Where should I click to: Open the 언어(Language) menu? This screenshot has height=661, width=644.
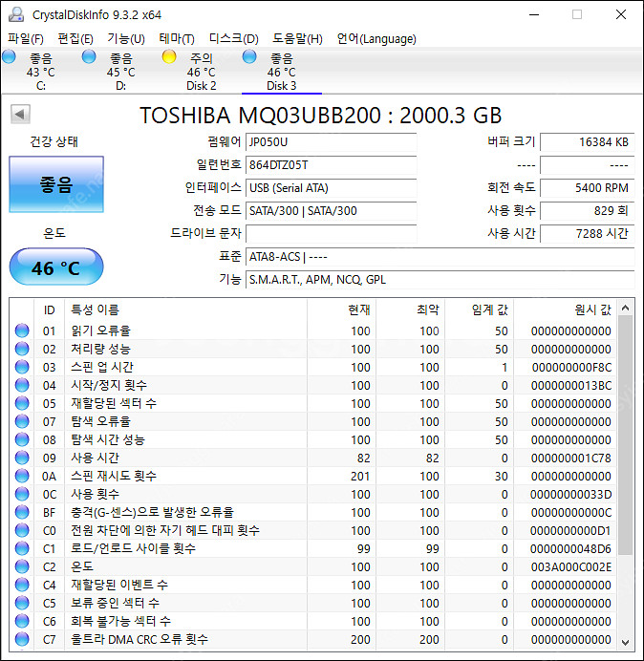coord(376,39)
